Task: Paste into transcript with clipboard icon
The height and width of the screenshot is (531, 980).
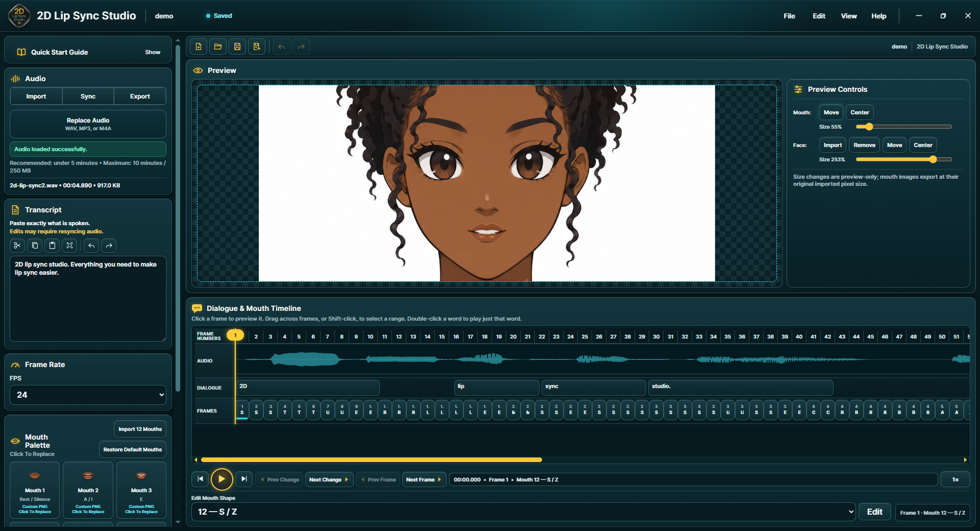Action: pyautogui.click(x=52, y=246)
